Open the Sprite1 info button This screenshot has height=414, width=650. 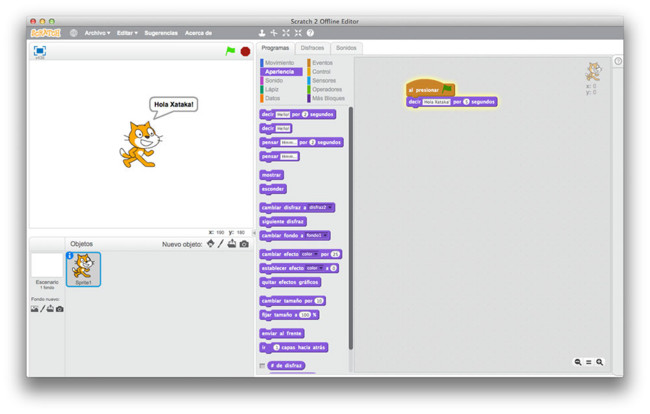tap(70, 255)
